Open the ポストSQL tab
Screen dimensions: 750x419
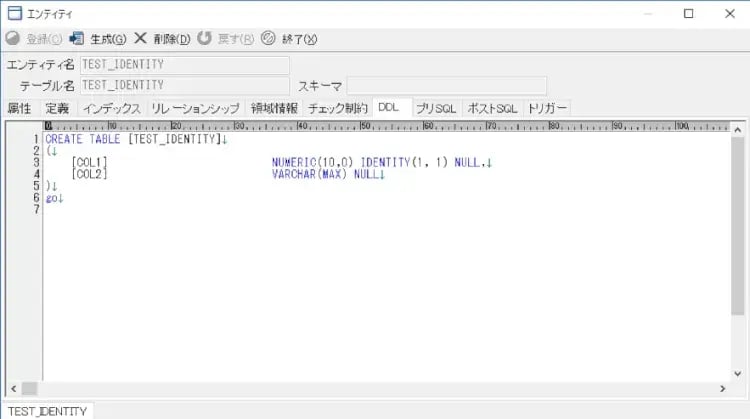tap(492, 108)
